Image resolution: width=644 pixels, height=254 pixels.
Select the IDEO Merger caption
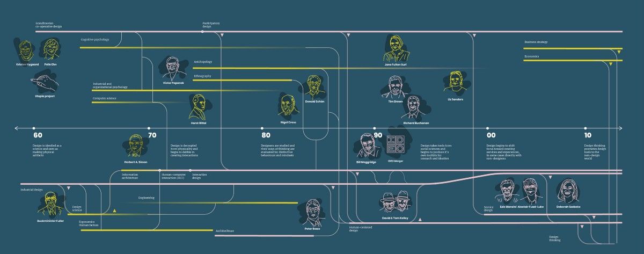tap(396, 161)
